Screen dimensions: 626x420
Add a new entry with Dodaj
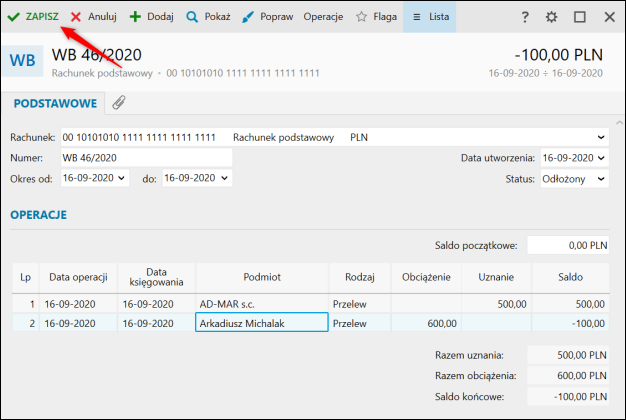coord(152,17)
